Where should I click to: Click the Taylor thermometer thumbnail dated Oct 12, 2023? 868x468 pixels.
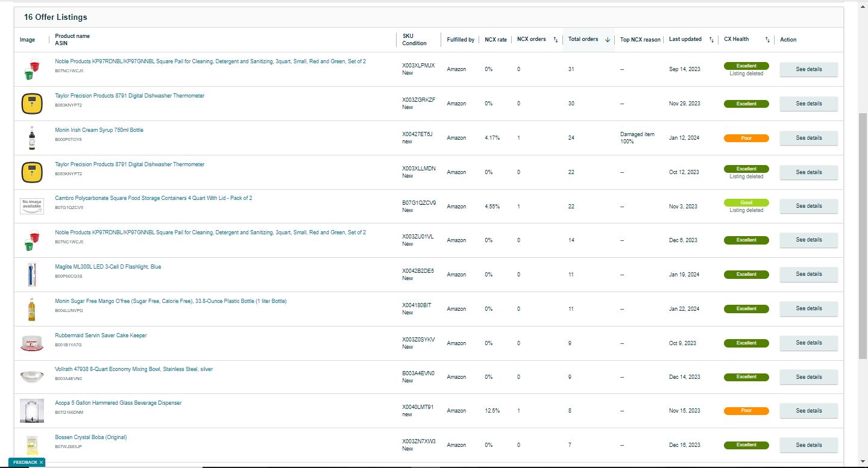coord(31,172)
